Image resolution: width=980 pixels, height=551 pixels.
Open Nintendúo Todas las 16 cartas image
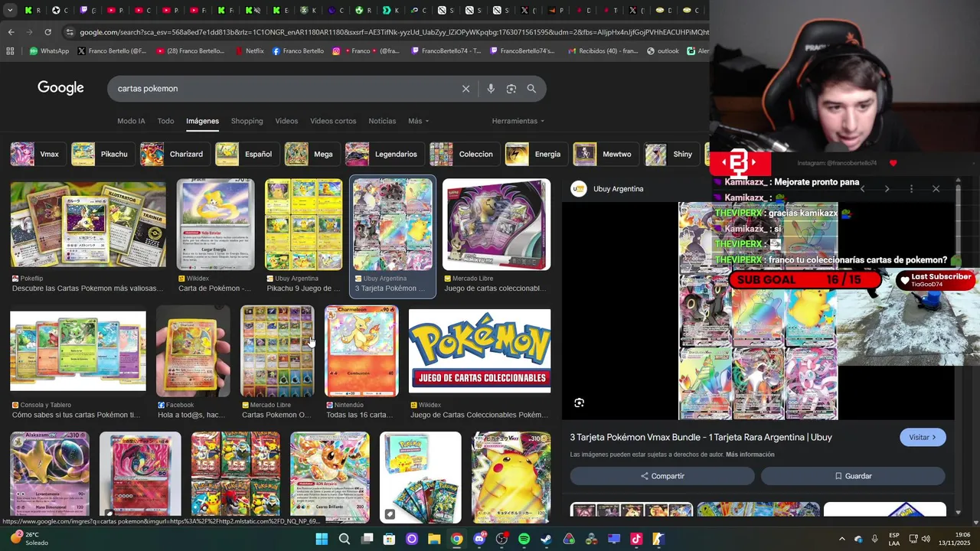[x=361, y=351]
